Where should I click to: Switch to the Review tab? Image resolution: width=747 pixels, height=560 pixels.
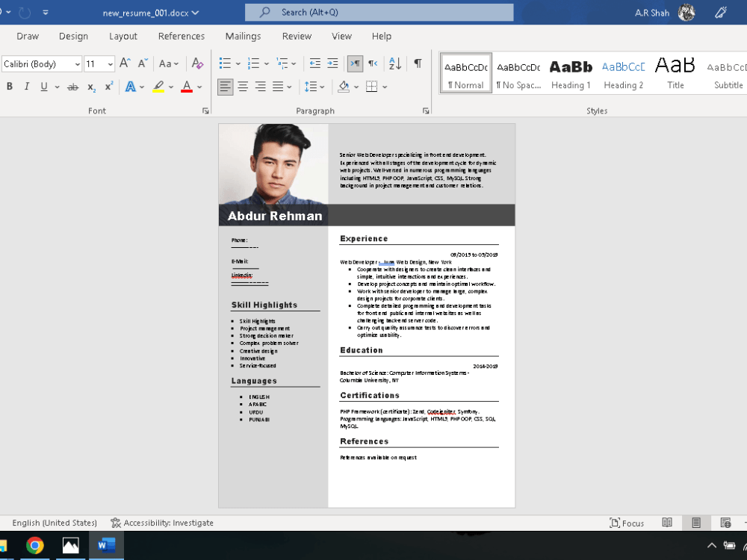click(297, 36)
